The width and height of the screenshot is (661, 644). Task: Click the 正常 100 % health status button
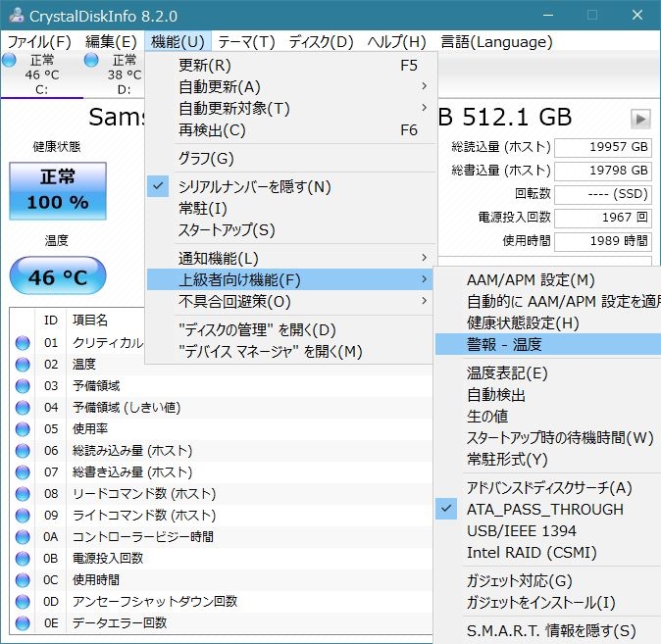(58, 190)
